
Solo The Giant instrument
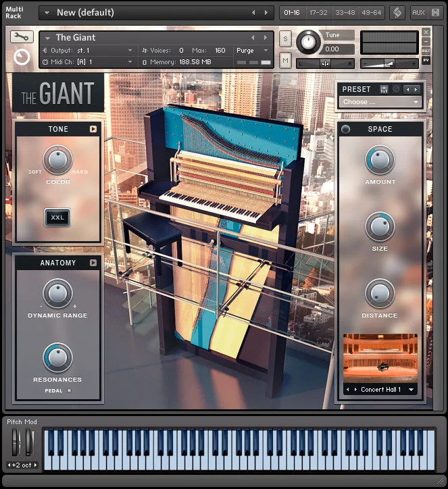(x=285, y=39)
